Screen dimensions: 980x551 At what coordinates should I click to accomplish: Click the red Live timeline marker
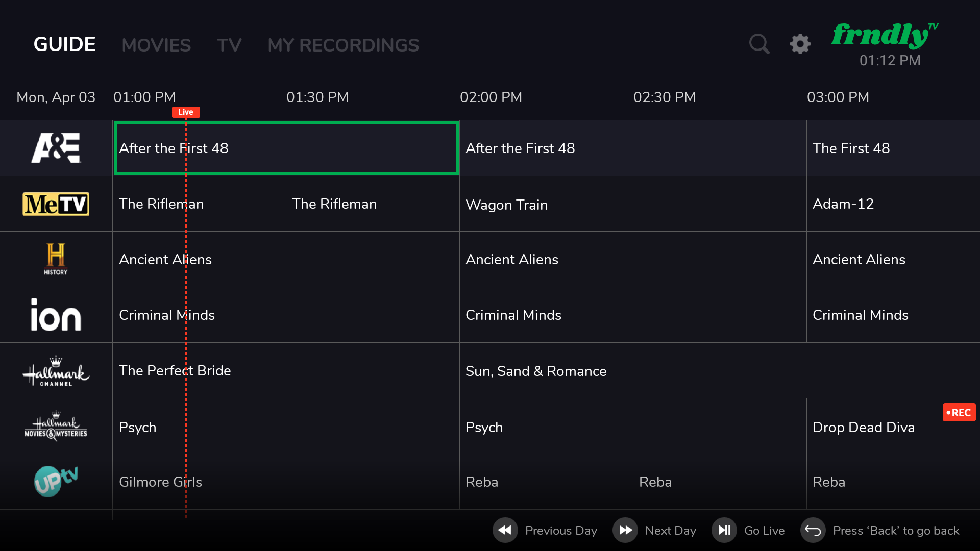coord(186,112)
